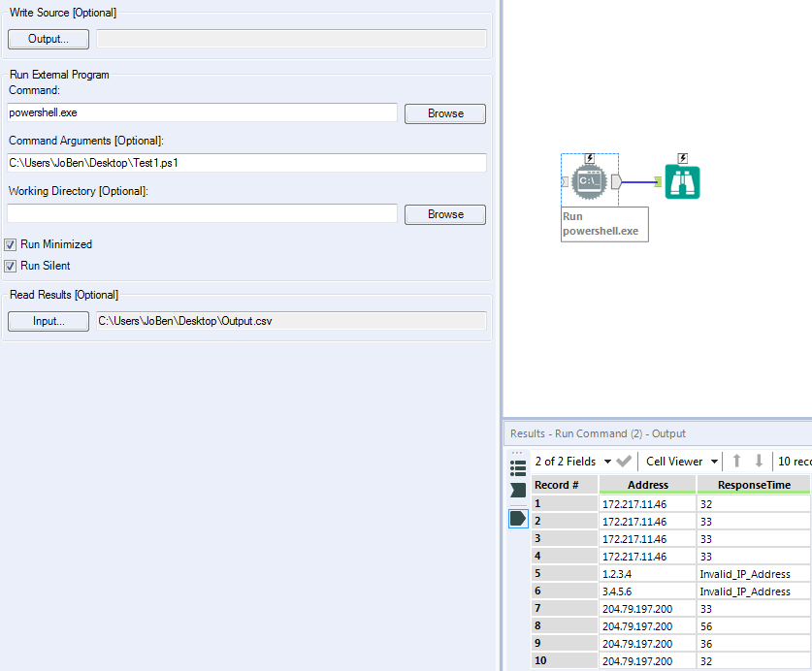Click the output anchor icon in Results sidebar
Viewport: 812px width, 671px height.
(x=517, y=518)
